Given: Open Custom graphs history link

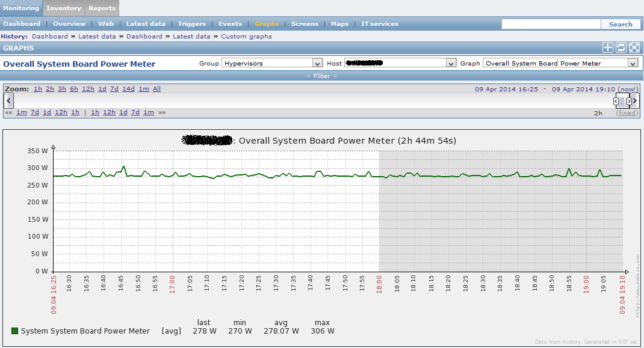Looking at the screenshot, I should coord(246,36).
